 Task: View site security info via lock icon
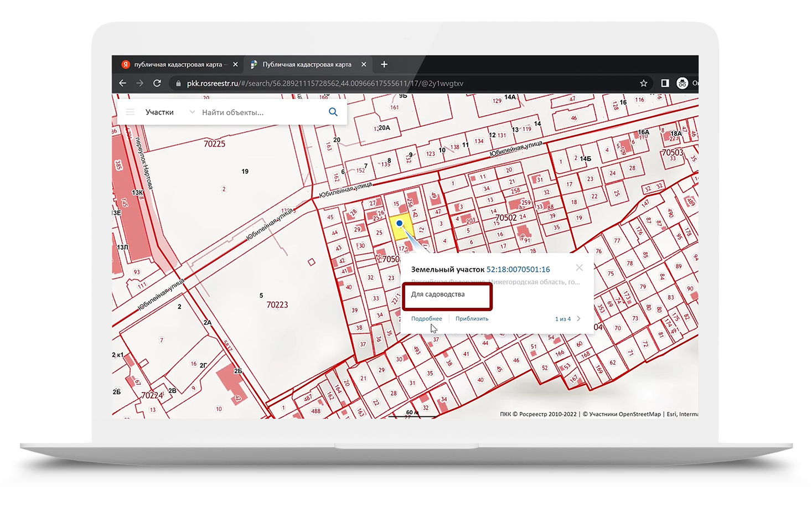178,84
